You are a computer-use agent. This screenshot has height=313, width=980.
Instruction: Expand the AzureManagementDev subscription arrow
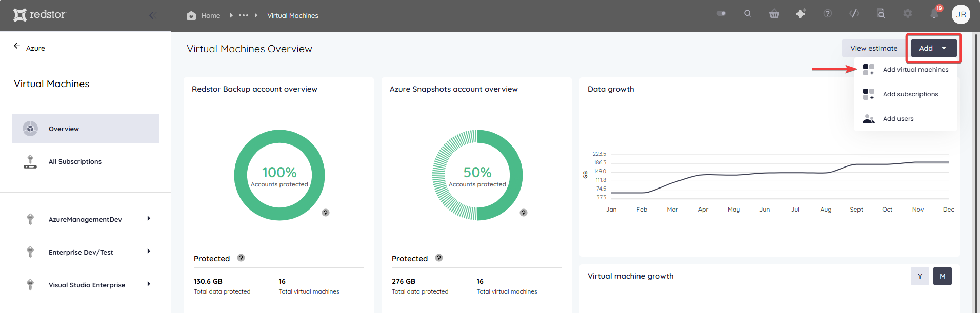149,219
